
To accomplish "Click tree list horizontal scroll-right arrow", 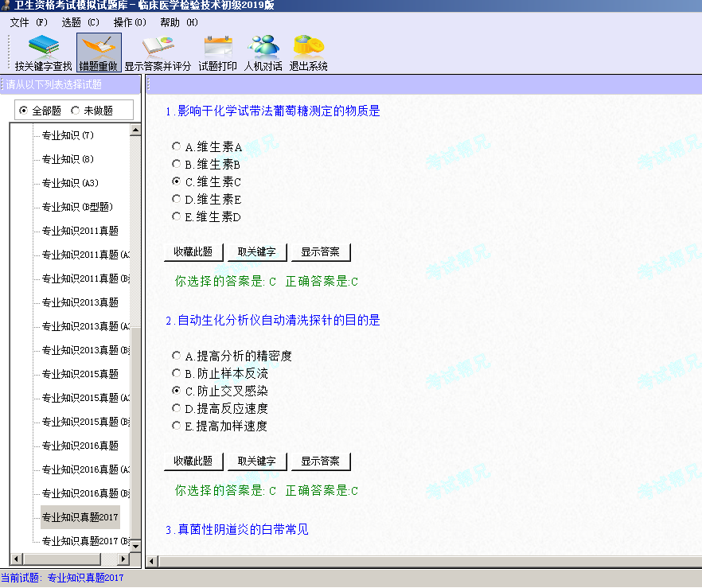I will coord(123,559).
